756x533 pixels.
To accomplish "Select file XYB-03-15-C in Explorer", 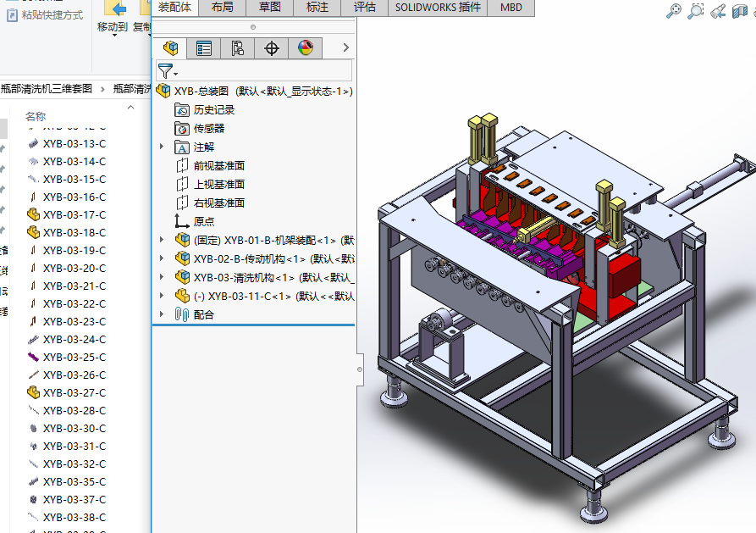I will coord(67,179).
